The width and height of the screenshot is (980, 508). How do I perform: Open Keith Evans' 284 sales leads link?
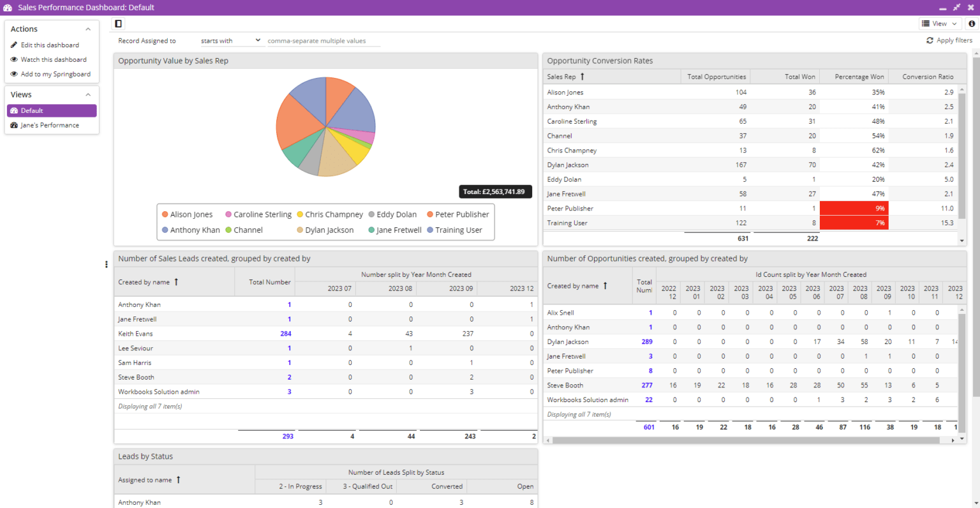click(x=285, y=333)
